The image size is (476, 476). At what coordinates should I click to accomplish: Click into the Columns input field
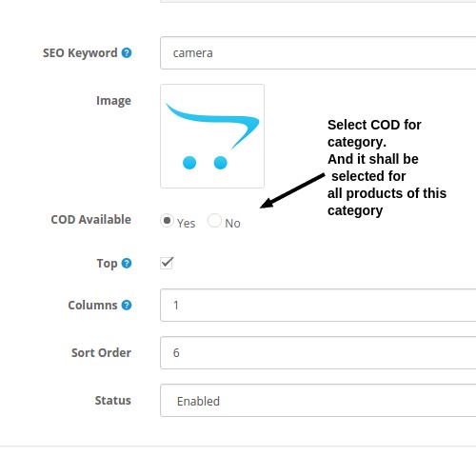point(318,305)
